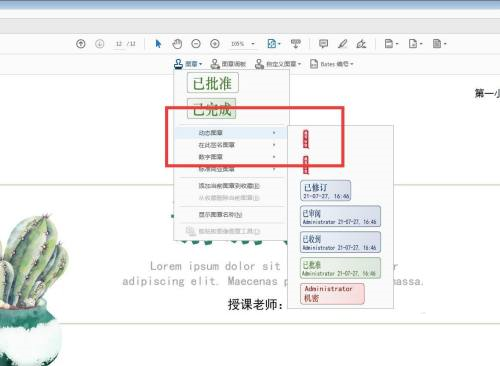
Task: Open the sign document pen icon
Action: (x=361, y=44)
